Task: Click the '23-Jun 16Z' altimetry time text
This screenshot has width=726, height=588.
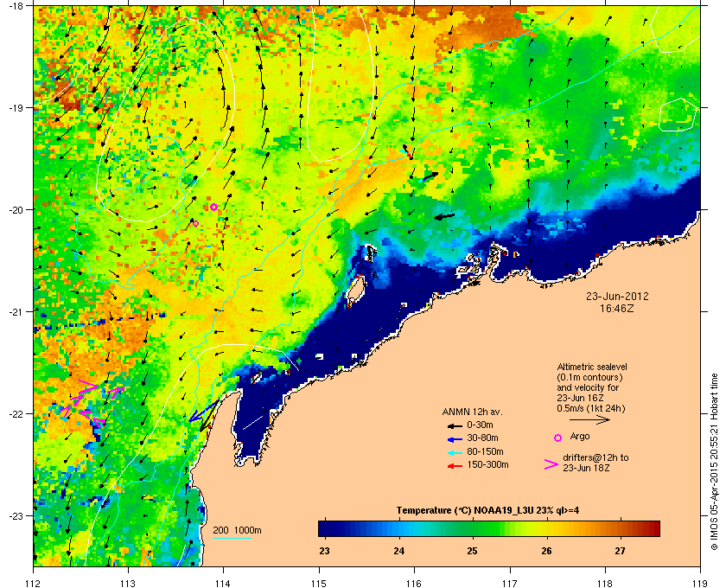Action: 580,398
